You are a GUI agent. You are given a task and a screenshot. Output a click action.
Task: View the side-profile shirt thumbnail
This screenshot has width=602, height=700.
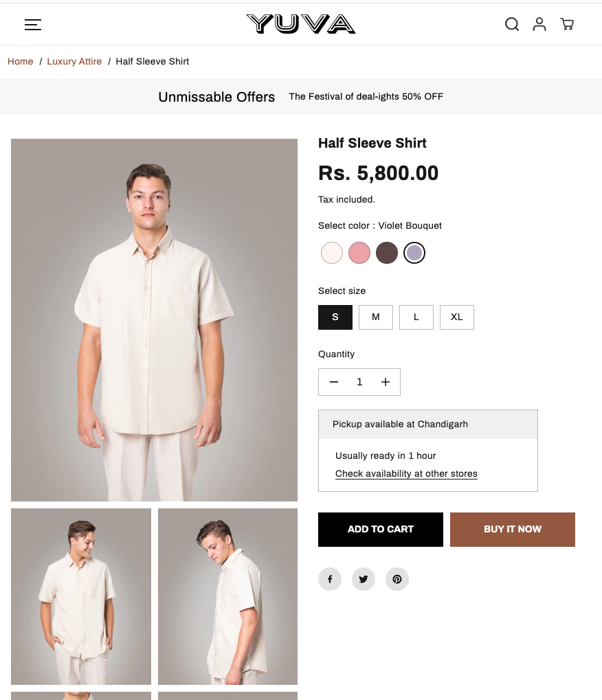pyautogui.click(x=227, y=596)
